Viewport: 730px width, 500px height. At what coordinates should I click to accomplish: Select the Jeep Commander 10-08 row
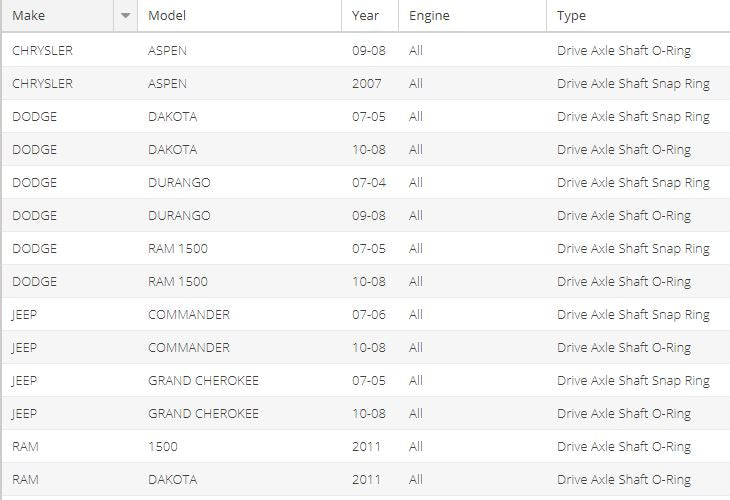[366, 347]
